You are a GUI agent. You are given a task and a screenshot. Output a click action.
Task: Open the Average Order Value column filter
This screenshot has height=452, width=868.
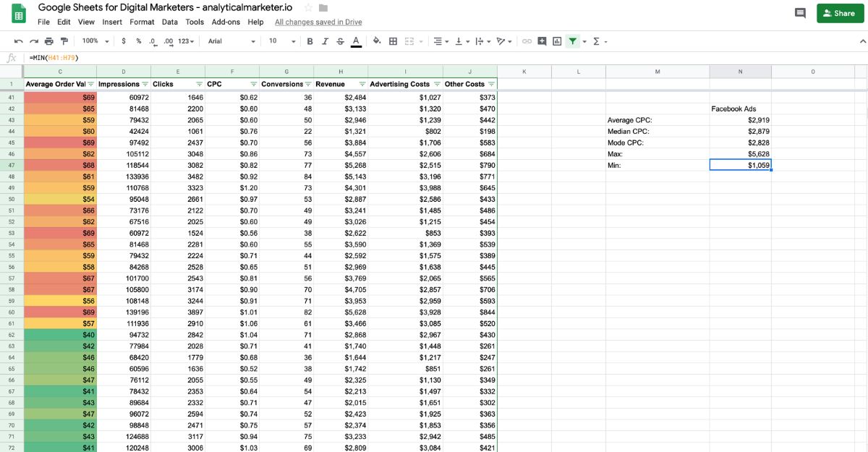click(x=90, y=84)
